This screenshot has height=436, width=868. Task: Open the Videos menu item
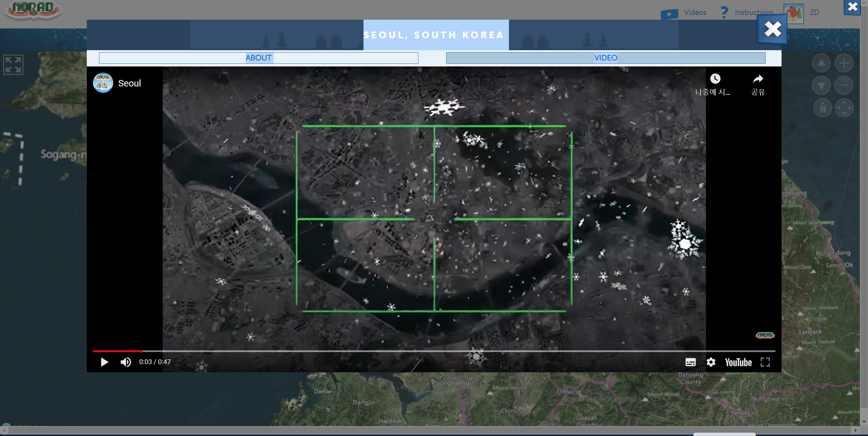pyautogui.click(x=694, y=13)
